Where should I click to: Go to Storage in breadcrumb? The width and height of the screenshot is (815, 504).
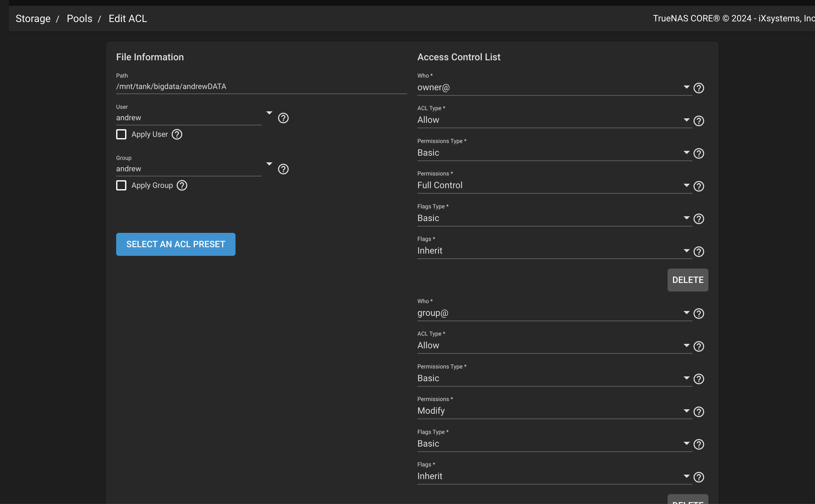[33, 19]
